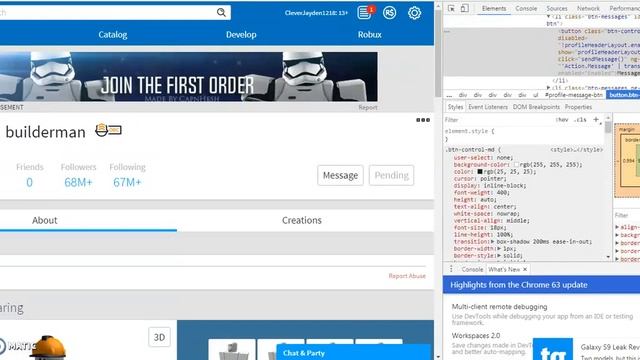Expand the align computed property
The image size is (640, 360).
tap(618, 227)
